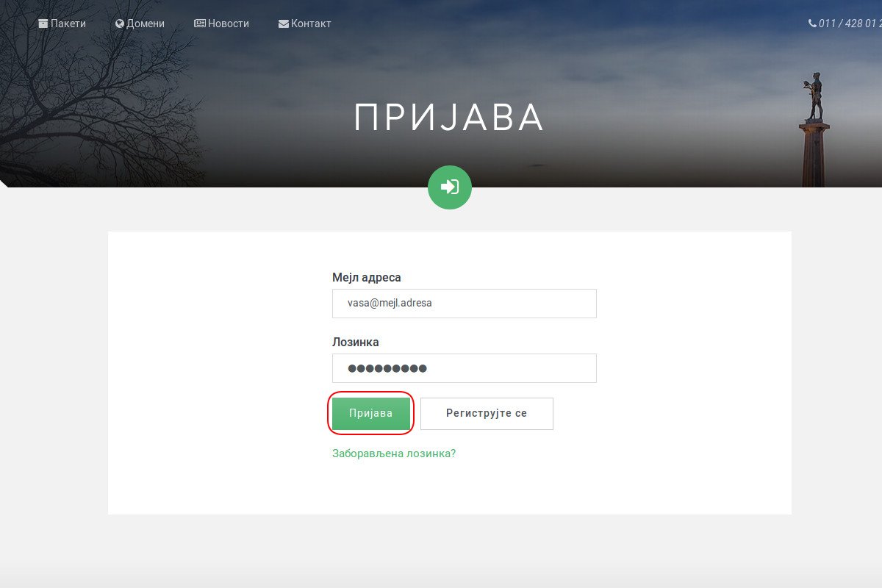Image resolution: width=882 pixels, height=588 pixels.
Task: Click the envelope icon next to Контакт
Action: [284, 24]
